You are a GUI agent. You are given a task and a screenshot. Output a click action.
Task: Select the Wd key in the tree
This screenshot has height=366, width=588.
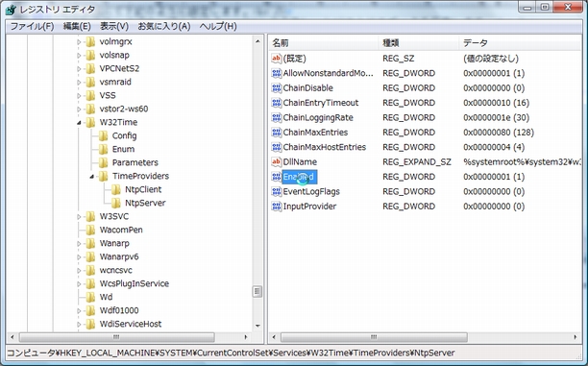click(x=106, y=297)
